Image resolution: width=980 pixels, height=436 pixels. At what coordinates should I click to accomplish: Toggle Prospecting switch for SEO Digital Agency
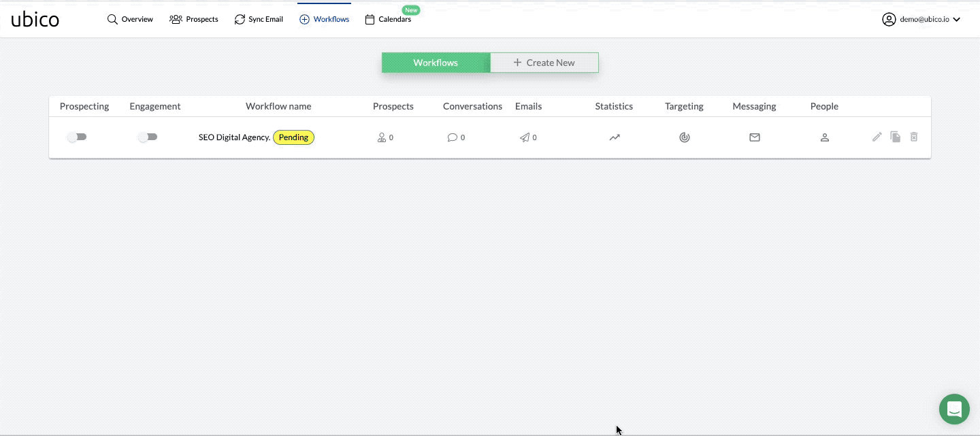tap(77, 137)
